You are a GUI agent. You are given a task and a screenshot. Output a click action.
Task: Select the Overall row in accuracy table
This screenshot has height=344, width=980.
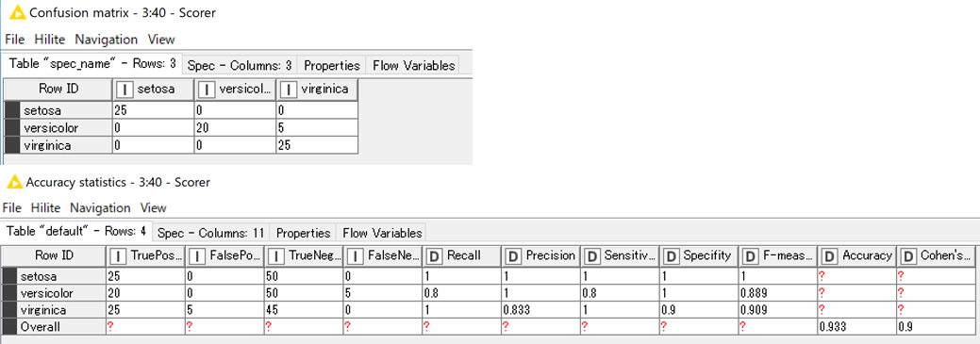[489, 326]
